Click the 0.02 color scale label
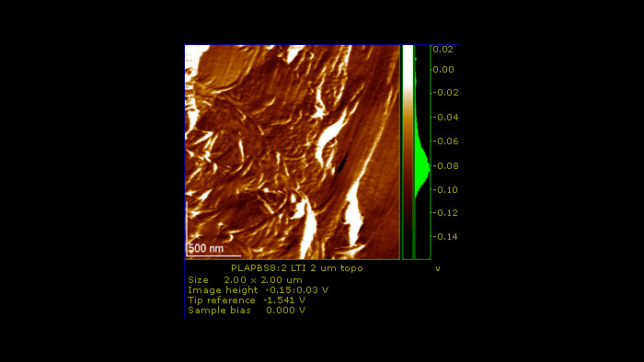644x362 pixels. [443, 50]
